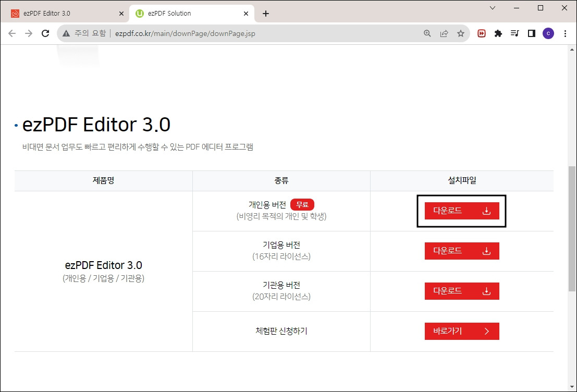This screenshot has height=392, width=577.
Task: Click the window chevron near minimize button
Action: tap(492, 8)
